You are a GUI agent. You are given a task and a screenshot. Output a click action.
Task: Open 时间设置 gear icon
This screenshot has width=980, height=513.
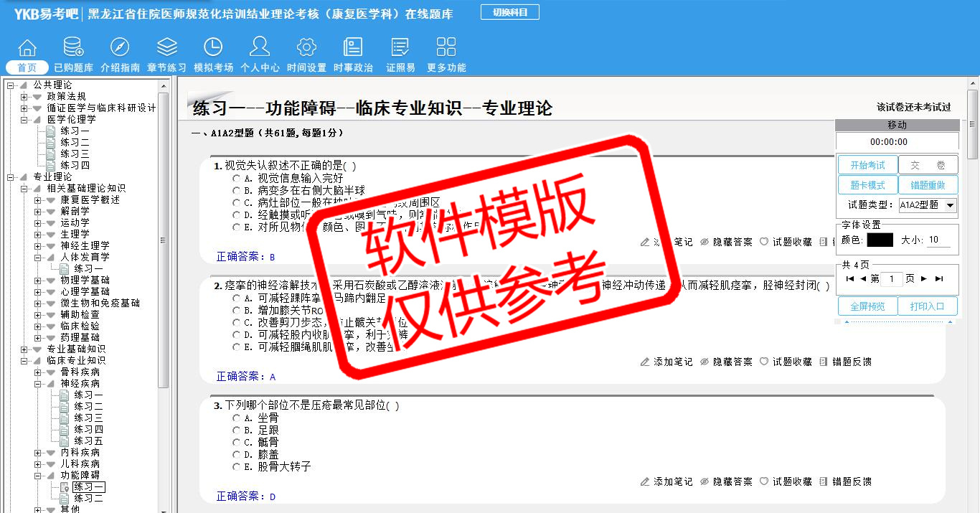(306, 48)
